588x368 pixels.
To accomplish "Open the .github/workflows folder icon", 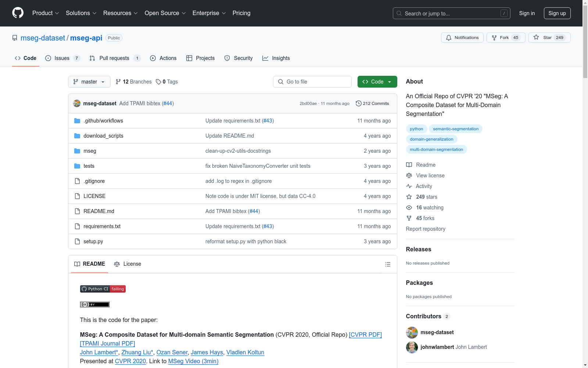I will 77,121.
